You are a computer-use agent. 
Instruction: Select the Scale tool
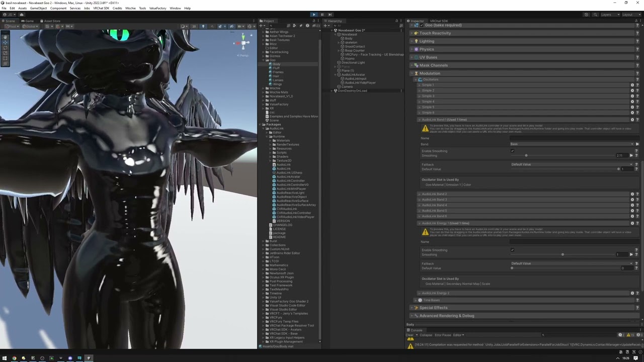(5, 53)
